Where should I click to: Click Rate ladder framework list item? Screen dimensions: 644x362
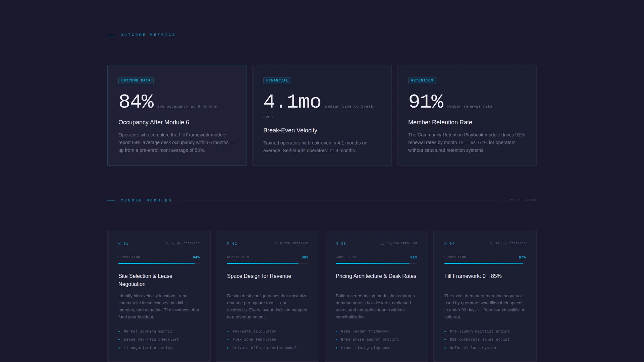365,331
